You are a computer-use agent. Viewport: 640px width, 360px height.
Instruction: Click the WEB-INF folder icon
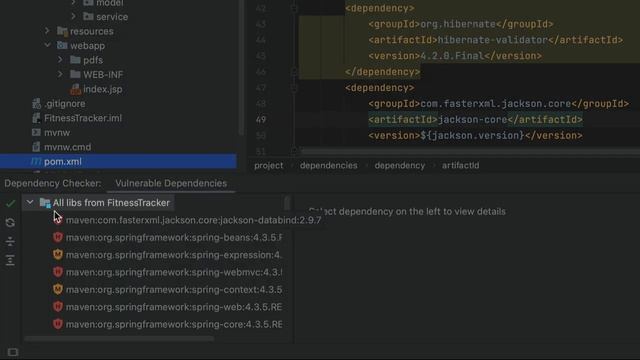click(75, 74)
